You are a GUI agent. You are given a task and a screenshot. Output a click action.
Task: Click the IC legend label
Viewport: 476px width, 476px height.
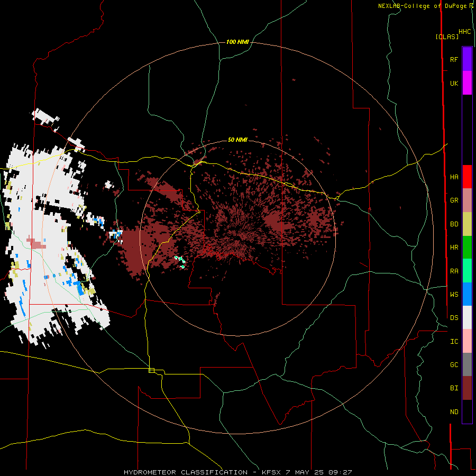coord(454,342)
